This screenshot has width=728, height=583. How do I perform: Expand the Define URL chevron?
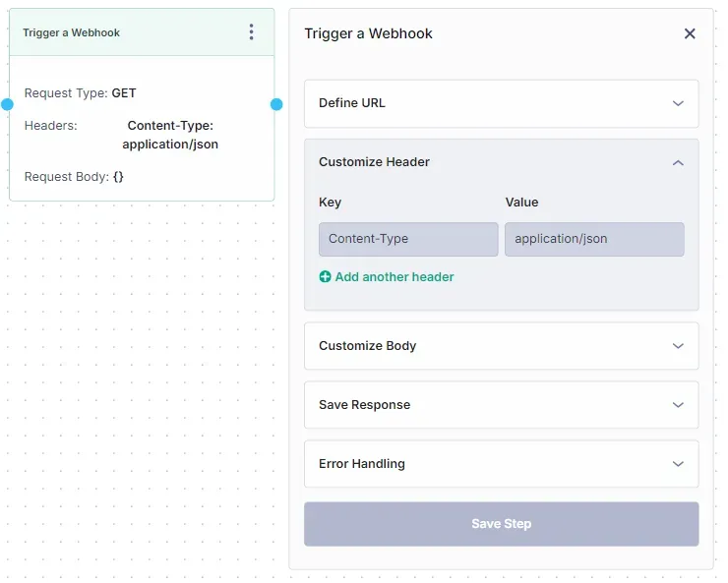click(x=678, y=103)
